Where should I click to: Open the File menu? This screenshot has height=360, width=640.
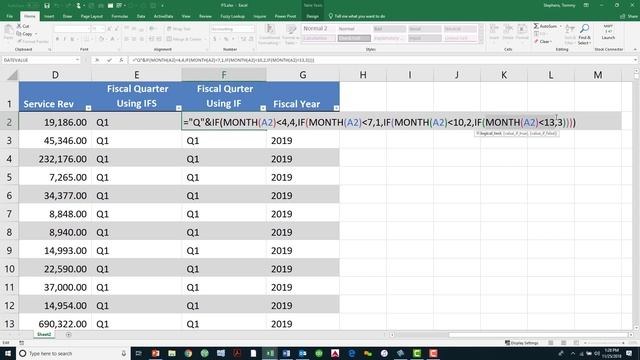[x=9, y=16]
